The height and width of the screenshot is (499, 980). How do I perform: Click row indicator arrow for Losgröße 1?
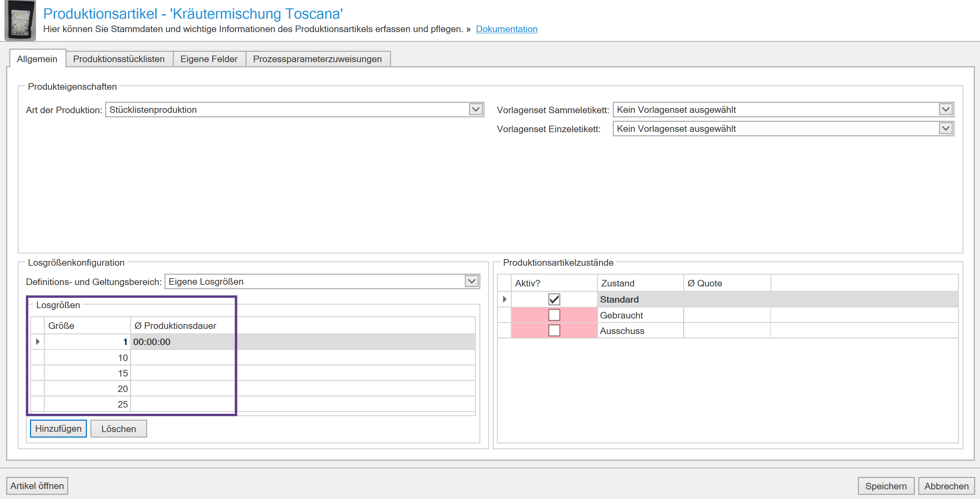tap(37, 342)
